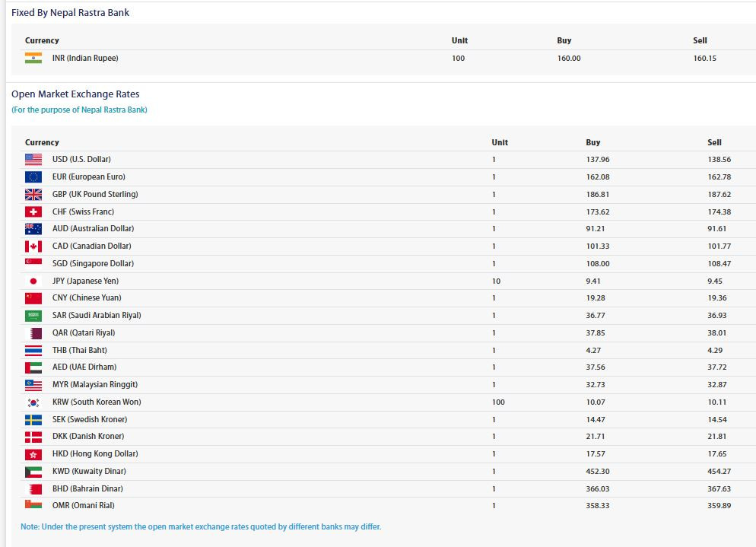
Task: Click the South Korean flag icon
Action: [33, 402]
